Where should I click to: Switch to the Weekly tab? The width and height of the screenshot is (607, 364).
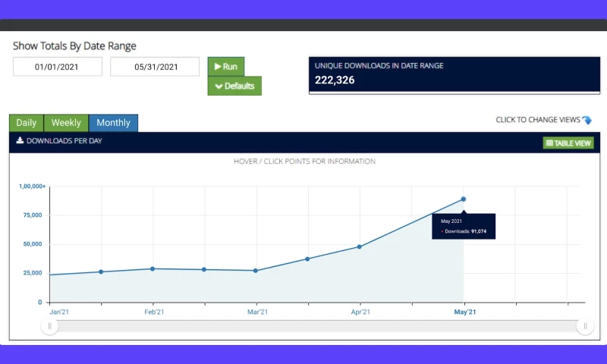click(x=66, y=123)
